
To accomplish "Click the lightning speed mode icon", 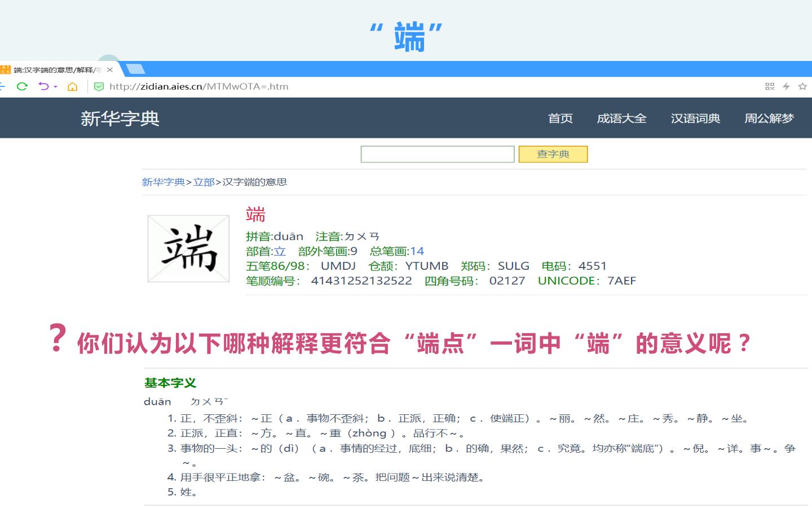I will (x=786, y=86).
